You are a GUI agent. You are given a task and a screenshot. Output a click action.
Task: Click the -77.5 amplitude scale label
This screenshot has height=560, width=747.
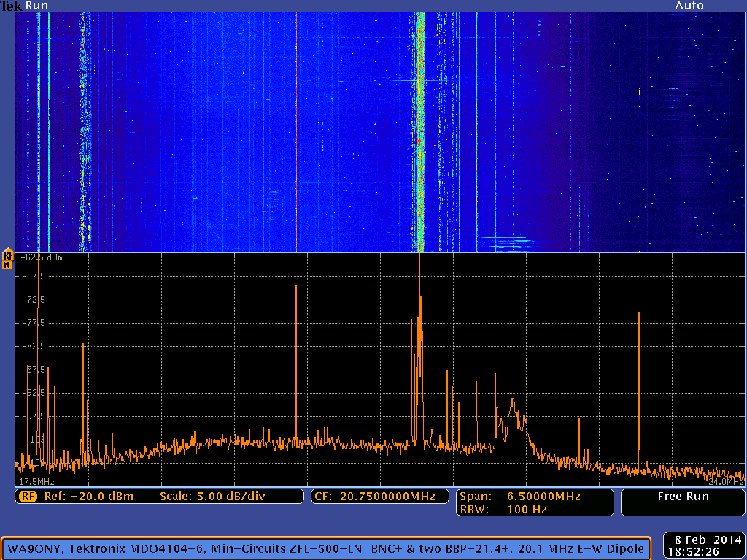point(32,323)
